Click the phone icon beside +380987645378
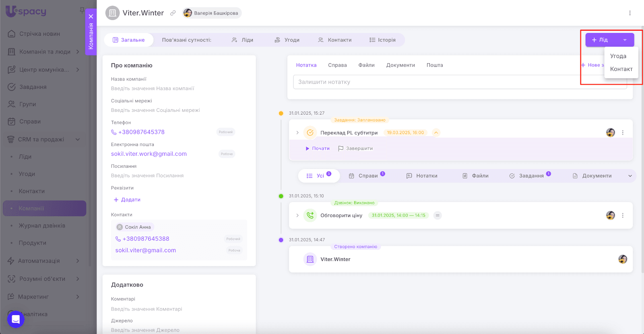Viewport: 644px width, 334px height. pos(114,132)
